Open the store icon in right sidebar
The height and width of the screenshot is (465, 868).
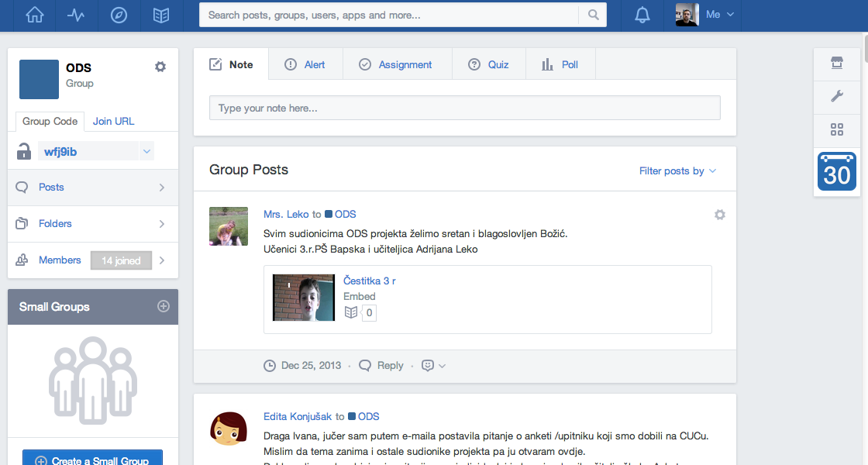pyautogui.click(x=836, y=64)
